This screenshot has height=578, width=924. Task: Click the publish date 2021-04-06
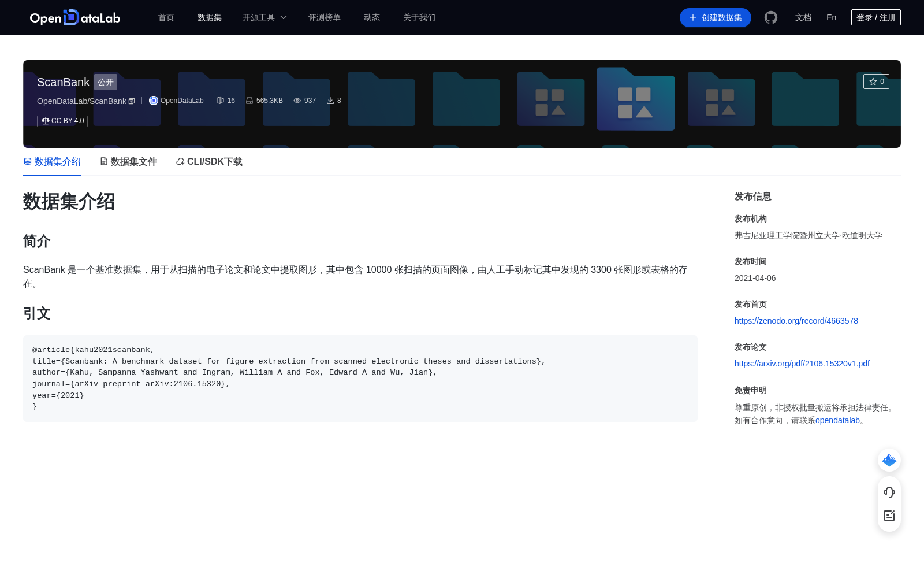tap(755, 278)
